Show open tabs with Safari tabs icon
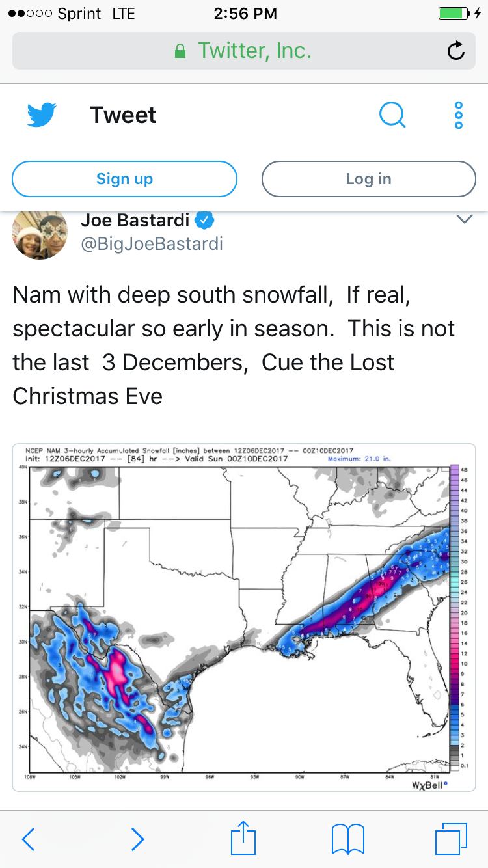This screenshot has width=488, height=868. (451, 839)
